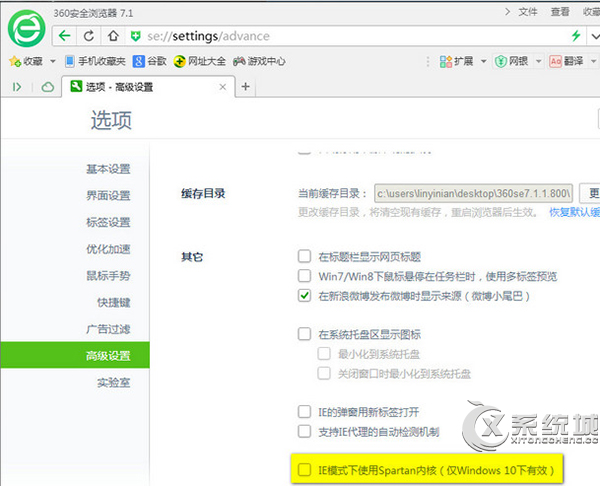600x486 pixels.
Task: Open 手机收藏夹 bookmark
Action: 95,61
